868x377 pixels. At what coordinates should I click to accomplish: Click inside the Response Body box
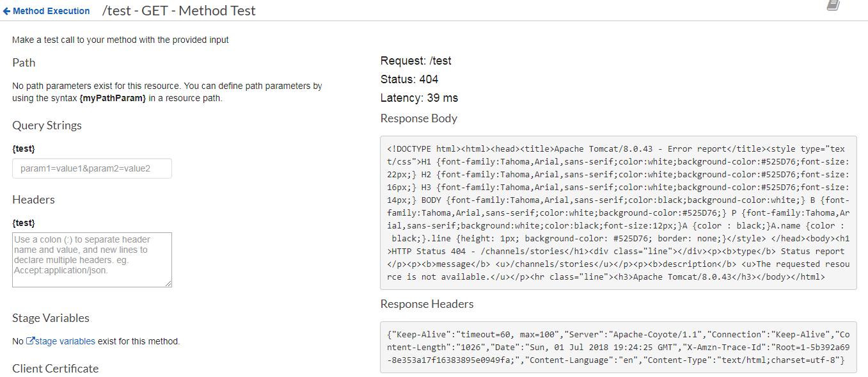[617, 213]
